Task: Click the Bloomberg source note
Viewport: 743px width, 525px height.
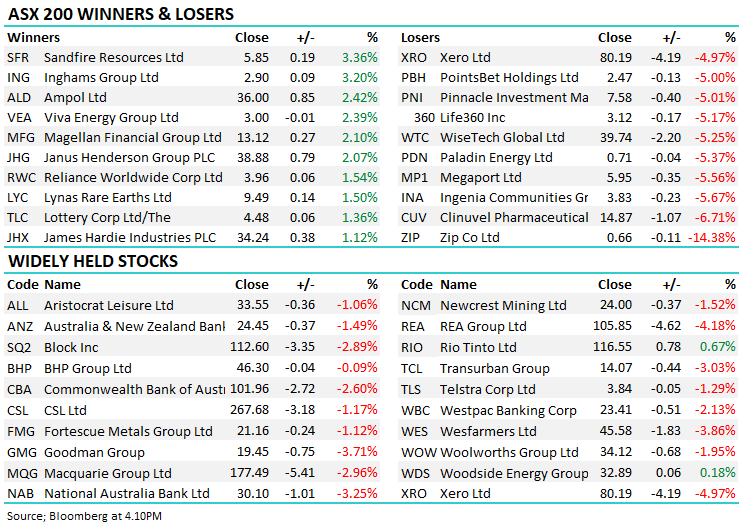Action: click(x=76, y=515)
